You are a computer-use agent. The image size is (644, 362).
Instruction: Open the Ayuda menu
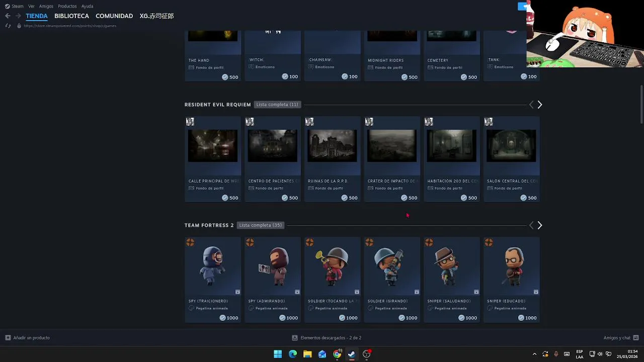(87, 6)
